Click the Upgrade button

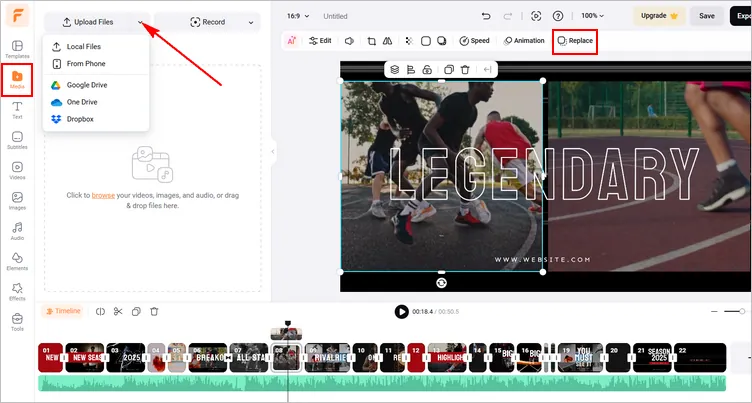[659, 16]
